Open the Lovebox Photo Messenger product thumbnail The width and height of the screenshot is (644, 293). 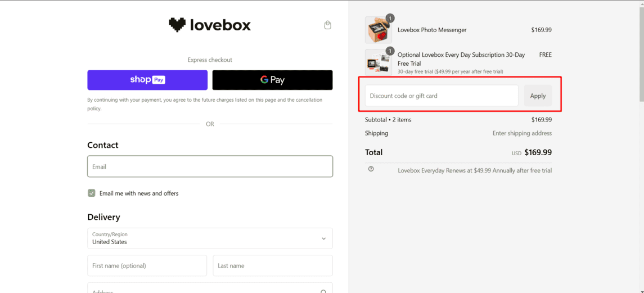click(378, 31)
